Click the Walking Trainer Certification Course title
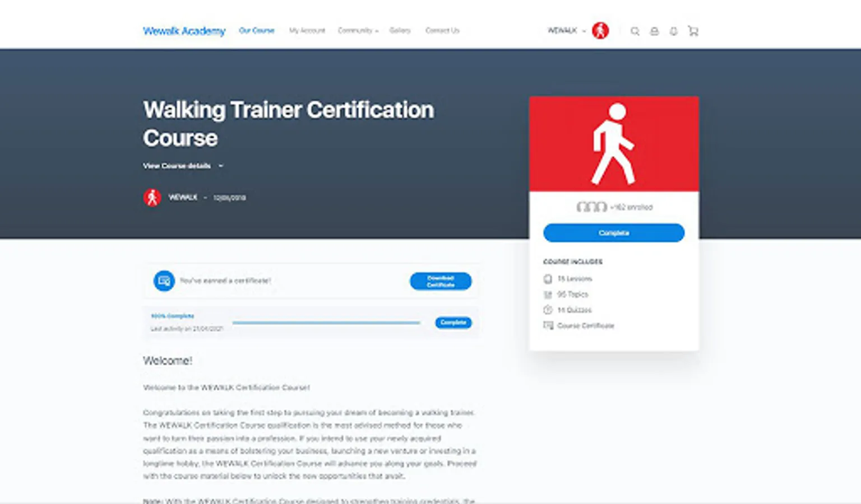 point(288,124)
